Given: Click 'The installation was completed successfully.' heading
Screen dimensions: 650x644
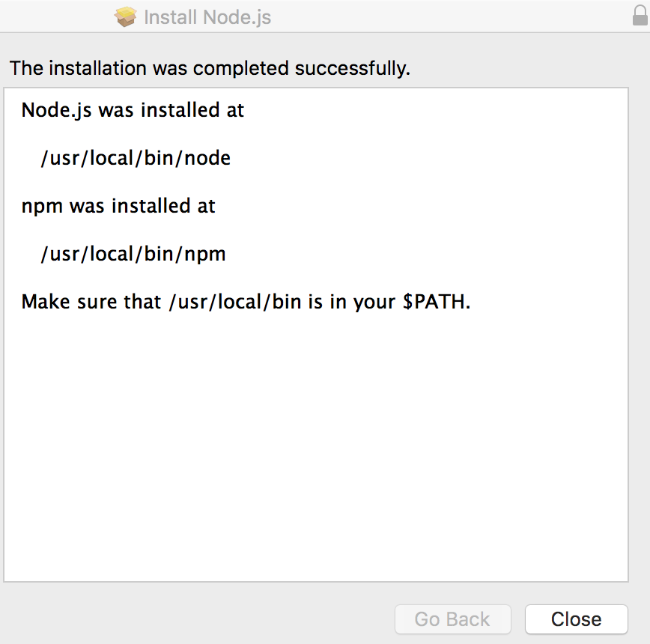Looking at the screenshot, I should 210,68.
